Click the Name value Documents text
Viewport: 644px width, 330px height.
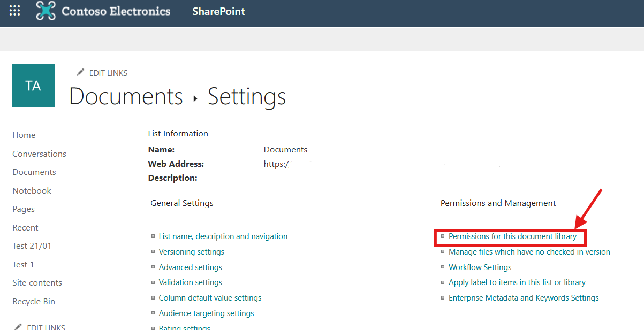[286, 150]
